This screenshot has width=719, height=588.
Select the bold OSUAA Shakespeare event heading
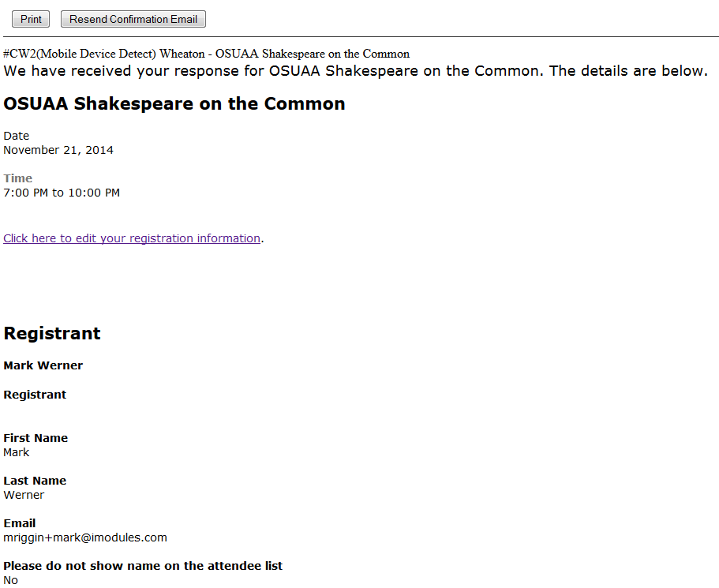tap(174, 104)
